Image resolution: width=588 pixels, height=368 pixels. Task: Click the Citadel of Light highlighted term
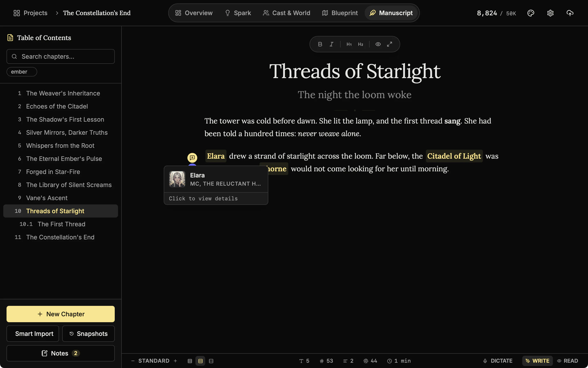pyautogui.click(x=454, y=156)
